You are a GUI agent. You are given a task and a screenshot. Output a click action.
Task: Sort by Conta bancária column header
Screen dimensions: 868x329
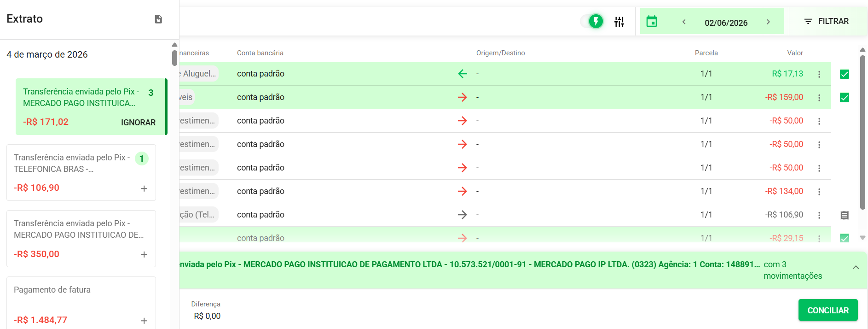pyautogui.click(x=260, y=53)
